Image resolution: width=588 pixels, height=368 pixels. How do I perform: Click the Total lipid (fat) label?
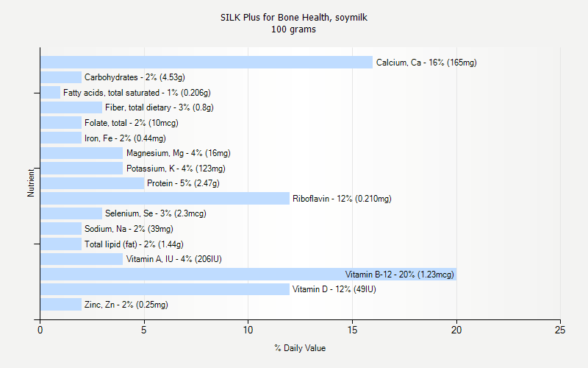coord(134,244)
